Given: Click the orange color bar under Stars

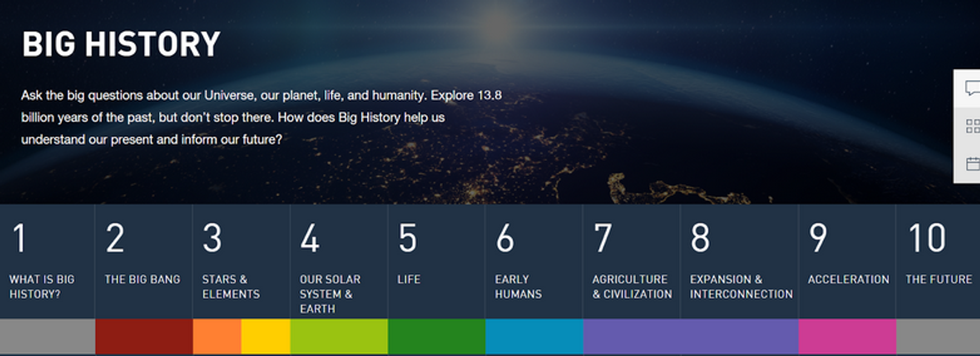Looking at the screenshot, I should pyautogui.click(x=217, y=336).
